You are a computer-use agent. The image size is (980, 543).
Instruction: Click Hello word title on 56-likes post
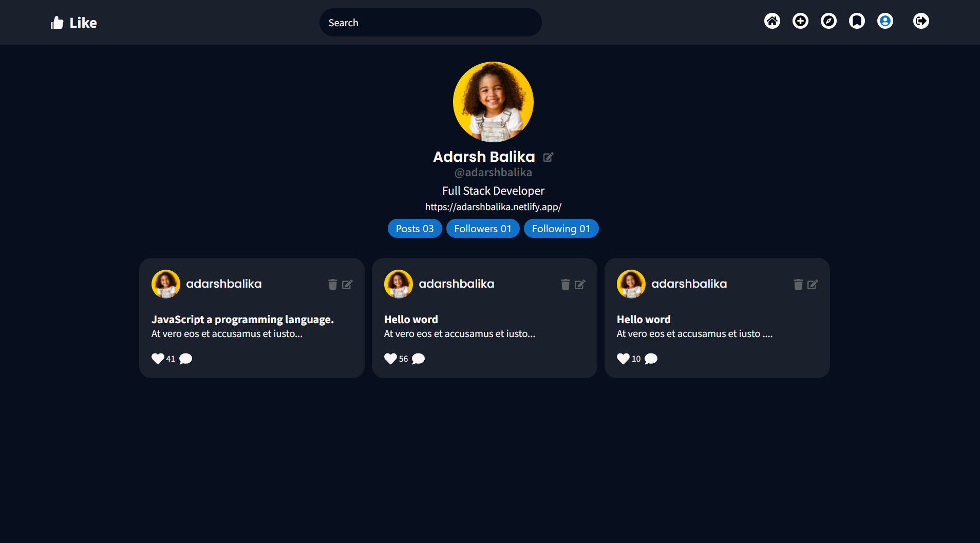411,320
